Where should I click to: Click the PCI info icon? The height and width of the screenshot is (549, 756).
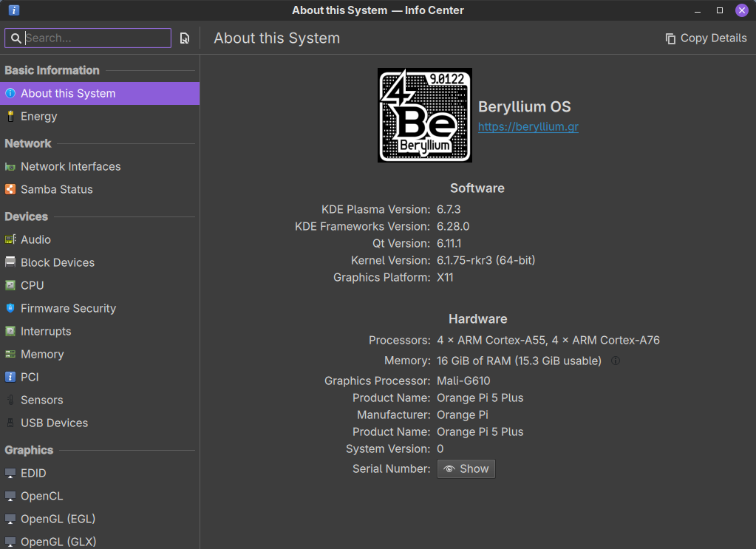10,377
